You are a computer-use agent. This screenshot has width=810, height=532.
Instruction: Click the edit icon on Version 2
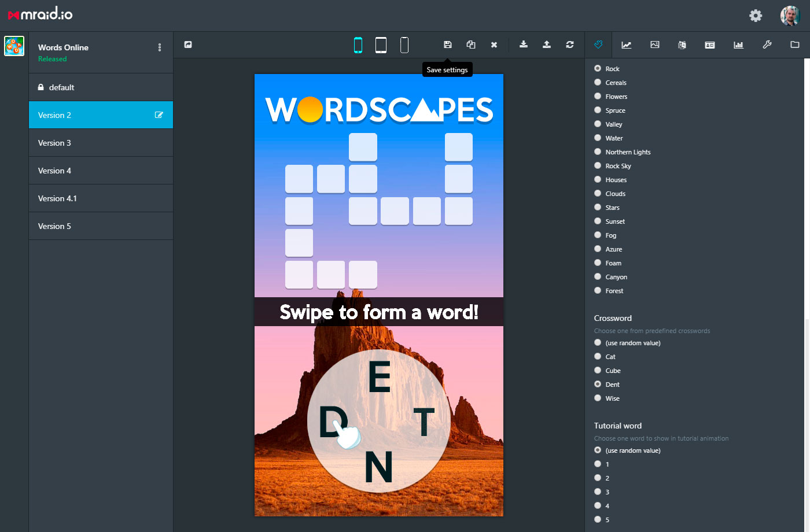pyautogui.click(x=159, y=115)
